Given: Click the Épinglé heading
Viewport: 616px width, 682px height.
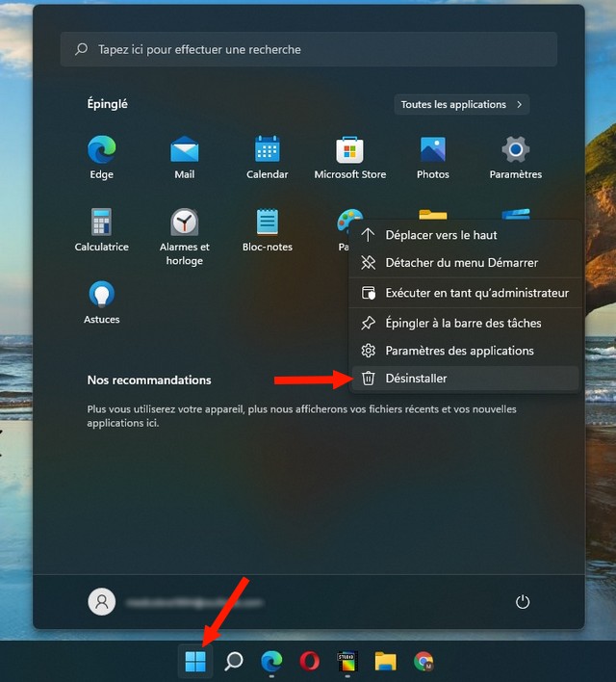Looking at the screenshot, I should pyautogui.click(x=108, y=104).
